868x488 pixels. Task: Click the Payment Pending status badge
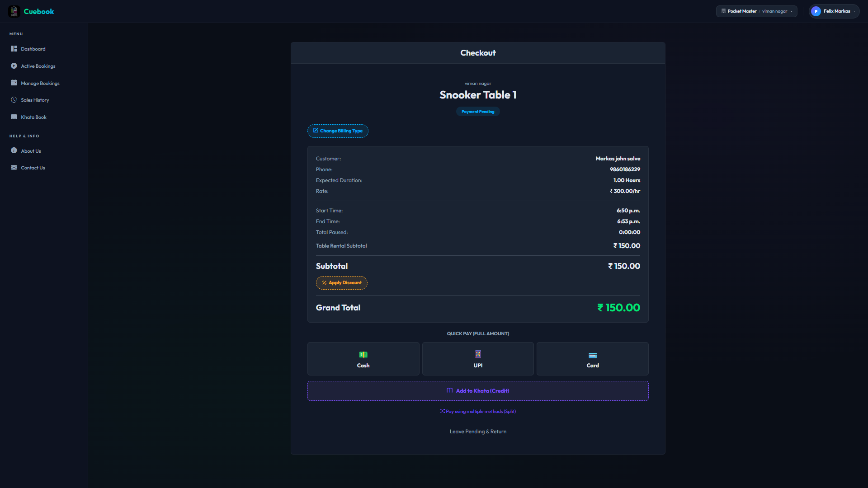[478, 112]
